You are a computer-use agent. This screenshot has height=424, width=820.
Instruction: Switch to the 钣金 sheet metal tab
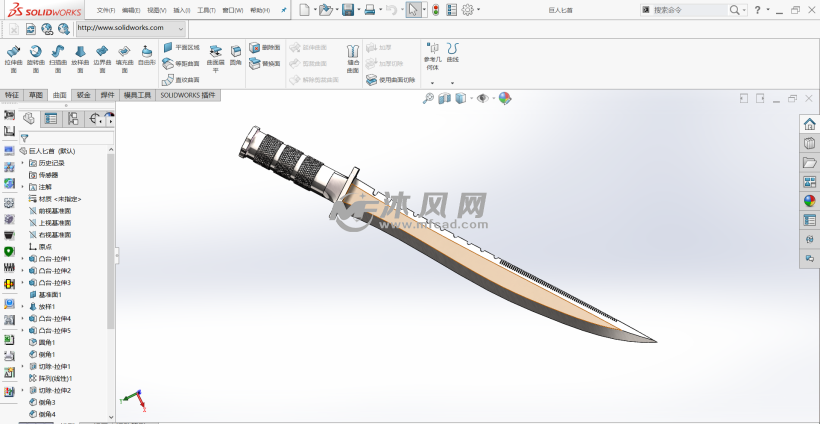click(82, 95)
